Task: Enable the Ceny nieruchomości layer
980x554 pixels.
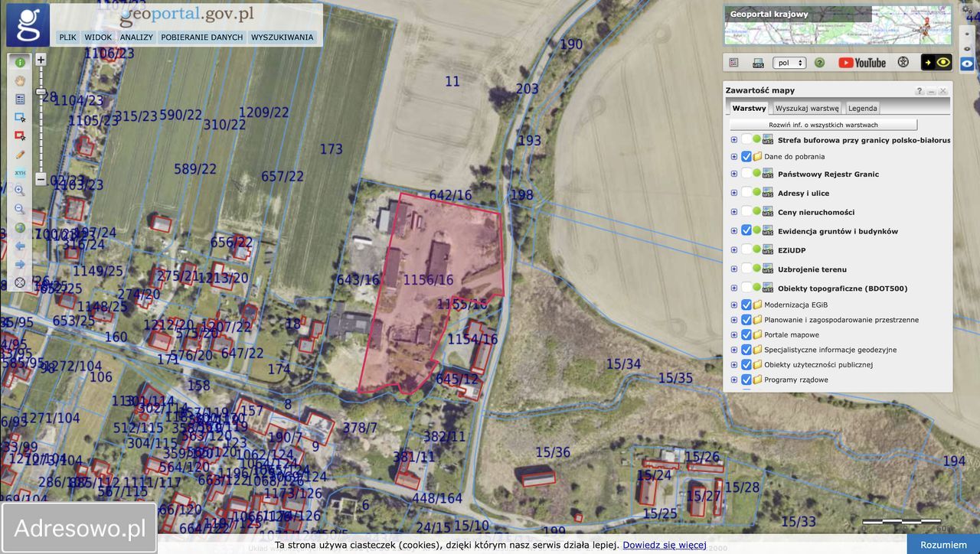Action: click(x=746, y=211)
